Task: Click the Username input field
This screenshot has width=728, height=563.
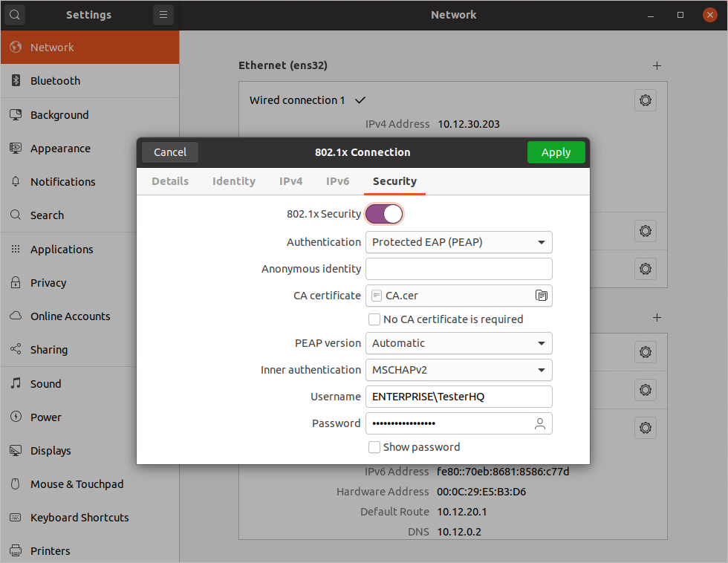Action: click(x=458, y=397)
